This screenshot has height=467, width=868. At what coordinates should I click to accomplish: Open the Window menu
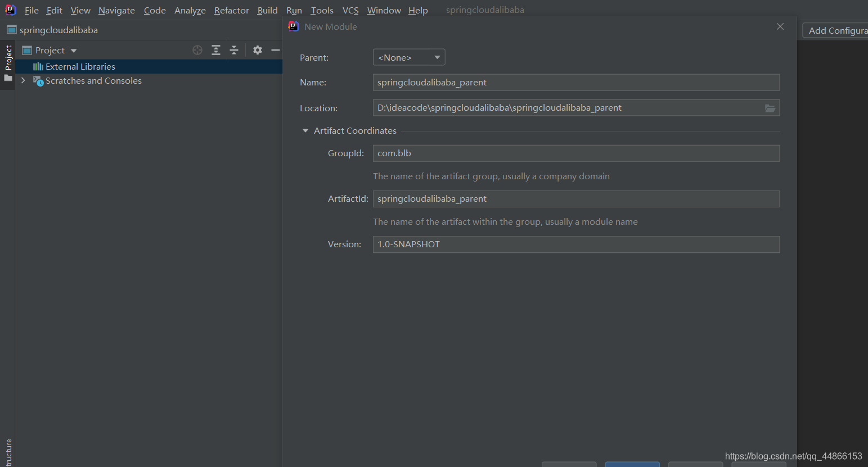click(384, 10)
